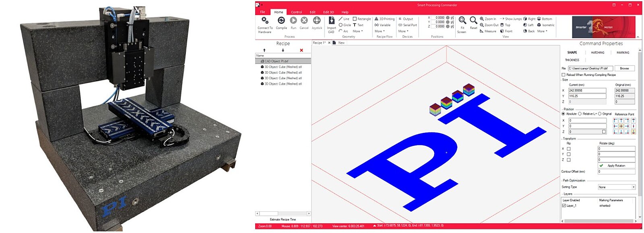Screen dimensions: 644x233
Task: Activate the Measure tool
Action: tap(488, 31)
